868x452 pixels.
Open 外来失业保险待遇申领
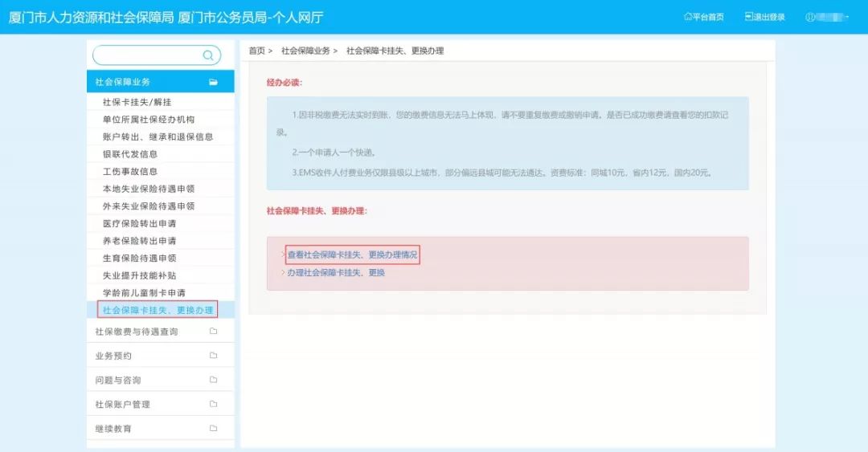tap(149, 206)
